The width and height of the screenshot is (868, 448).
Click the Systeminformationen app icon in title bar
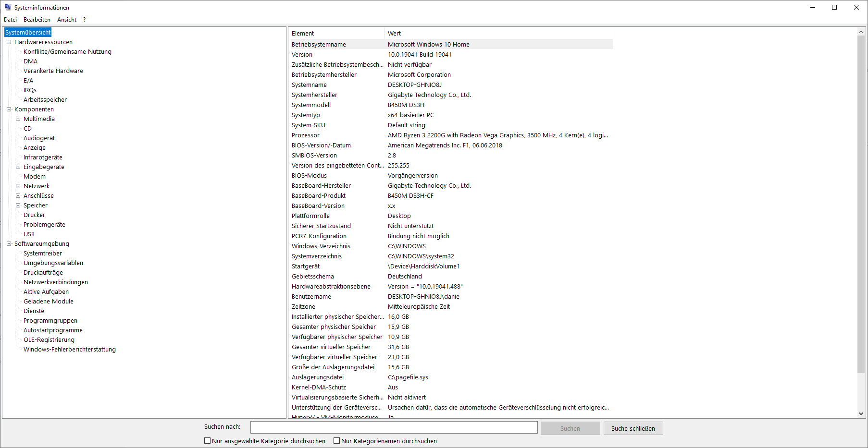click(8, 7)
